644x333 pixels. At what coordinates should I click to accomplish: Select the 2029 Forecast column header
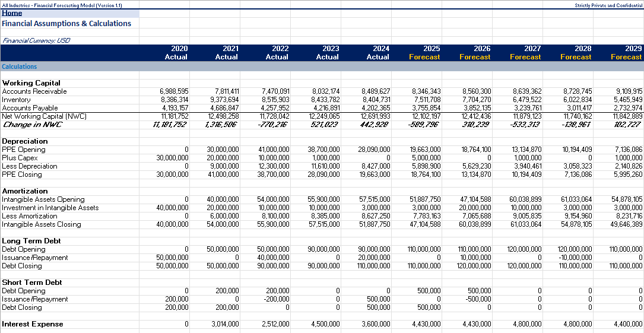[x=626, y=53]
